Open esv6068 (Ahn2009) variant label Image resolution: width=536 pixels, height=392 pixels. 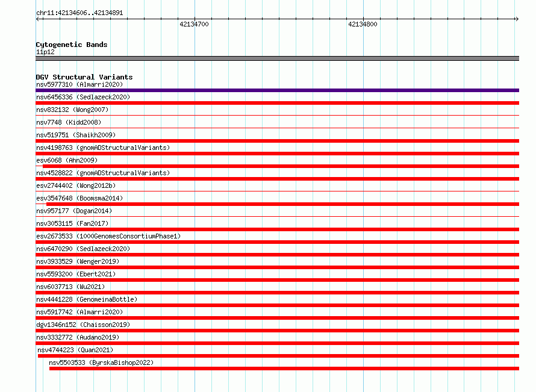click(67, 160)
